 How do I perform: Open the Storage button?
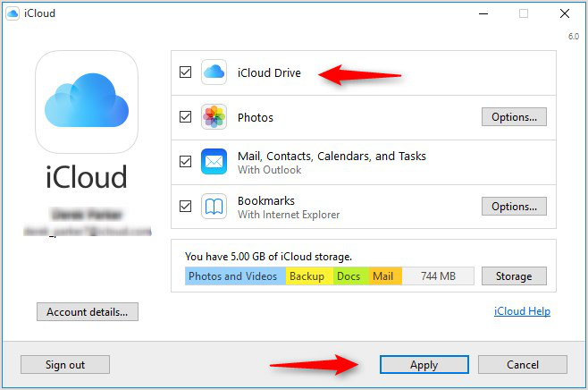[x=514, y=276]
